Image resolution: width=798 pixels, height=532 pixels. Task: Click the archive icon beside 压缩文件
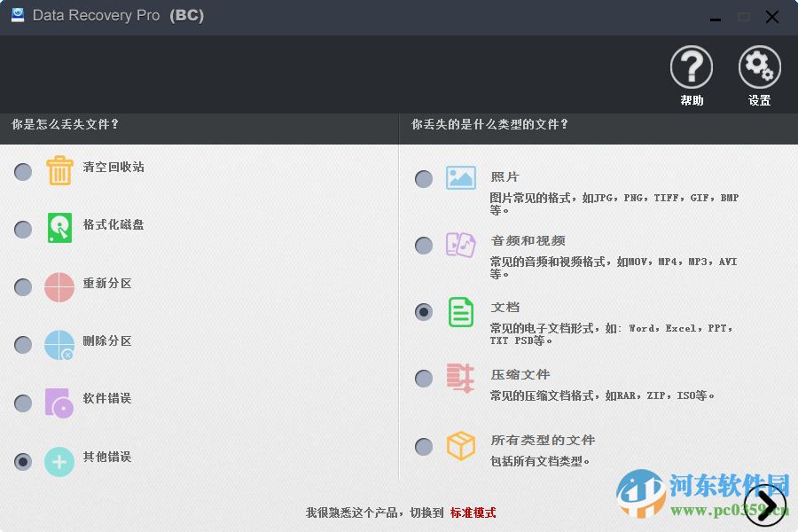[460, 378]
